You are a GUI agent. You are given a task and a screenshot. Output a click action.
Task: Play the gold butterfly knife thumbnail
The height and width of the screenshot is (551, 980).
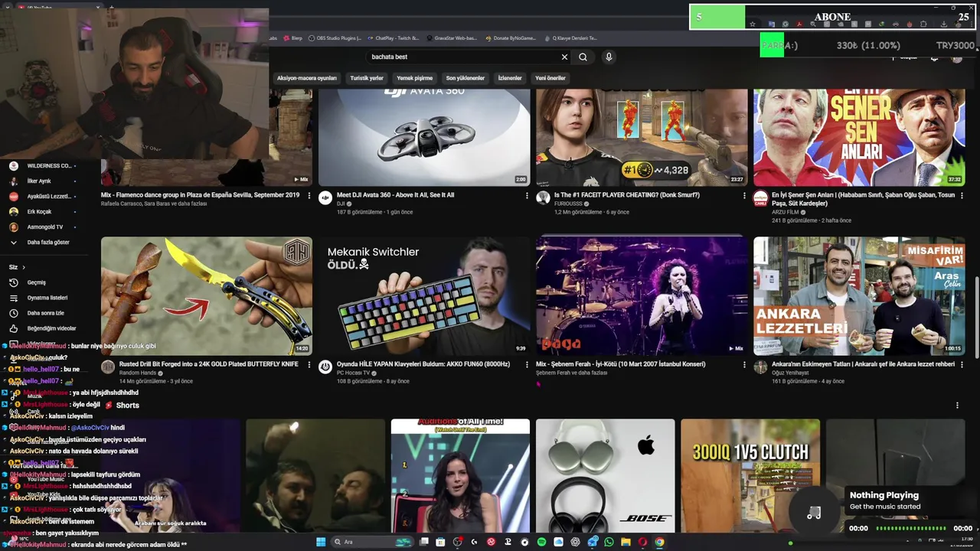click(207, 296)
